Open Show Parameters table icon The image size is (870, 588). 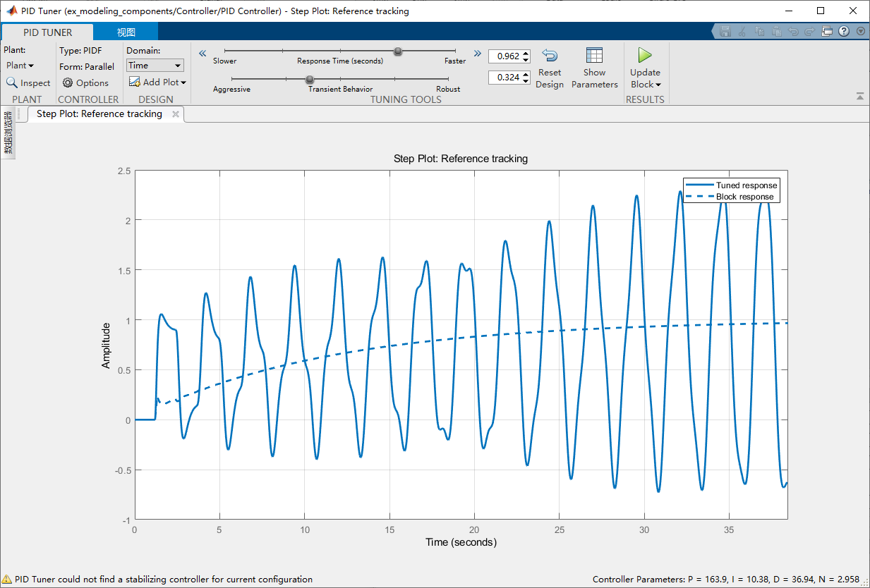(x=594, y=56)
